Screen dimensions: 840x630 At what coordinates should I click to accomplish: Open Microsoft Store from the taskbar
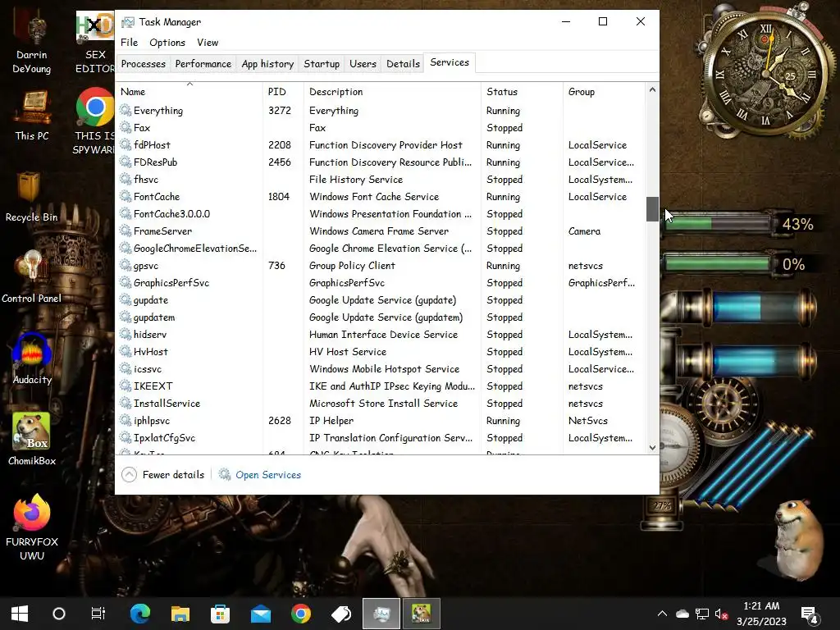coord(220,614)
